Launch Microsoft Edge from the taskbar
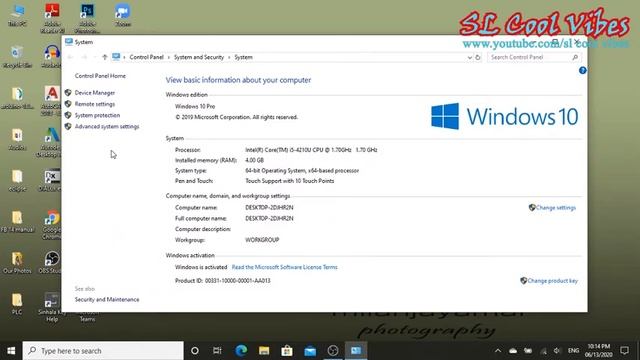This screenshot has width=640, height=360. point(241,351)
